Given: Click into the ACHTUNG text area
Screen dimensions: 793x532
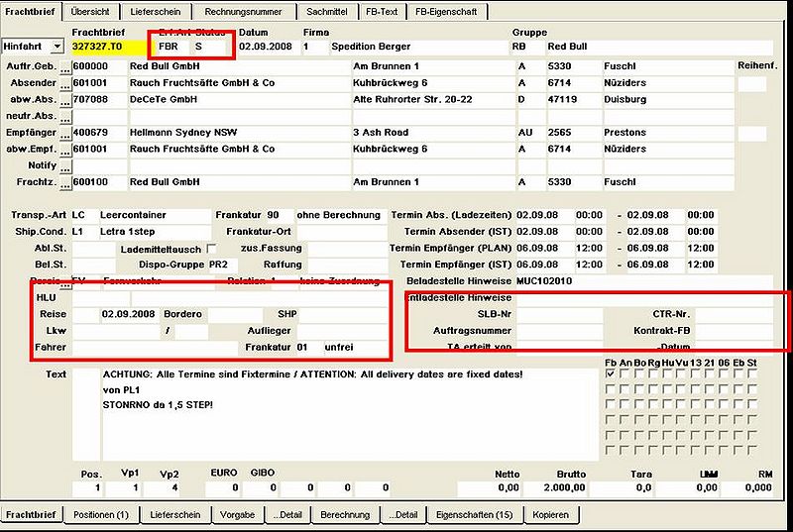Looking at the screenshot, I should pyautogui.click(x=350, y=414).
